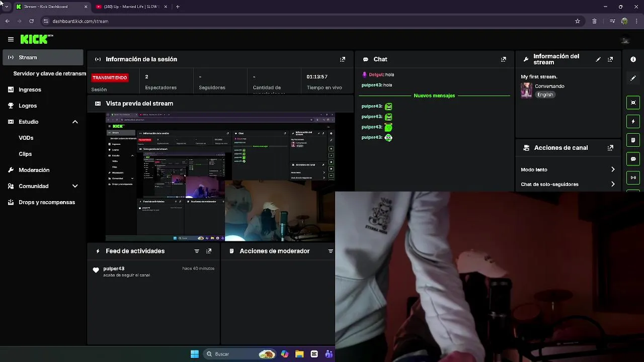Image resolution: width=644 pixels, height=362 pixels.
Task: Open the tab search dropdown arrow
Action: [x=7, y=7]
